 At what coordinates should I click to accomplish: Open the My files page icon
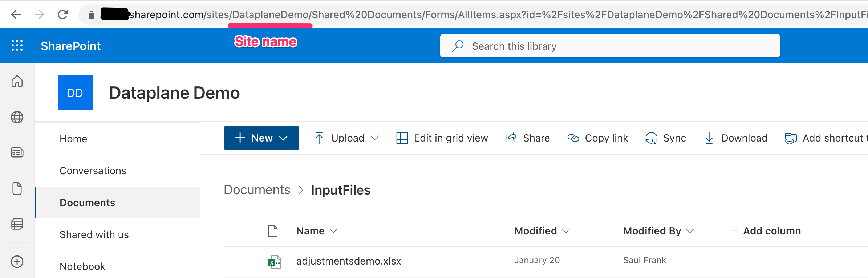17,188
